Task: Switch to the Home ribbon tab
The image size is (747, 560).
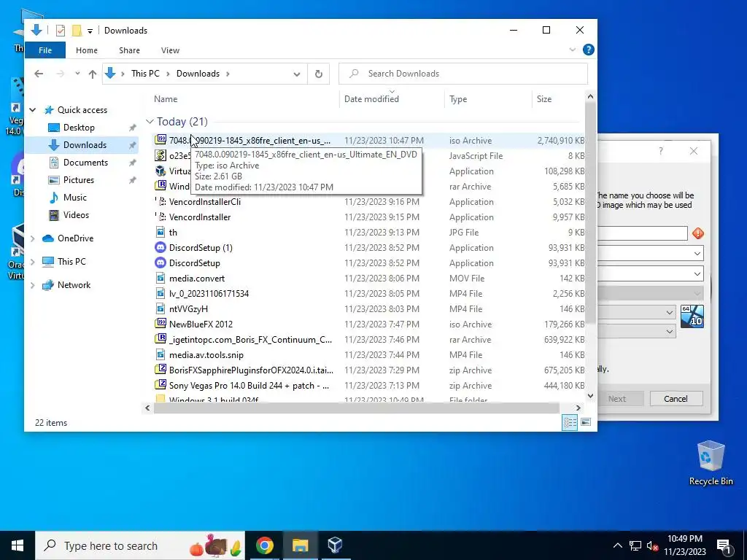Action: pyautogui.click(x=86, y=50)
